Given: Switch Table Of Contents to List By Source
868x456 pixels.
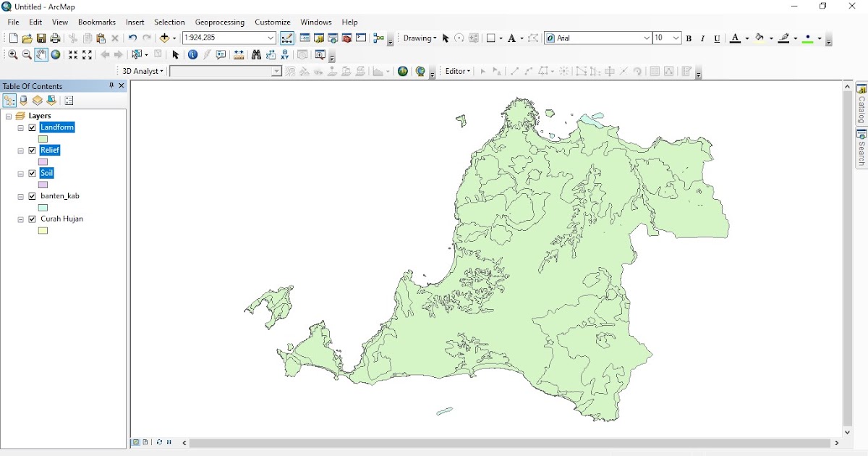Looking at the screenshot, I should point(22,100).
